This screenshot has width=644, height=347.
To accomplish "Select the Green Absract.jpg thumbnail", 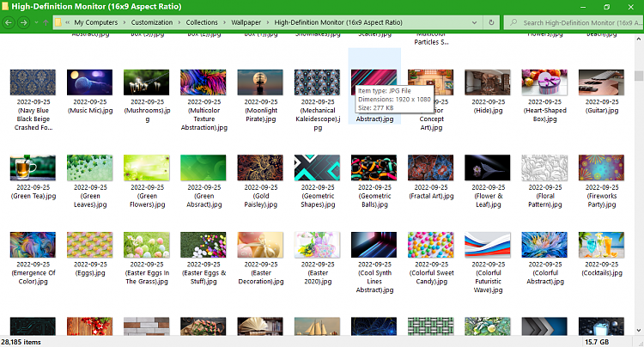I will (204, 167).
